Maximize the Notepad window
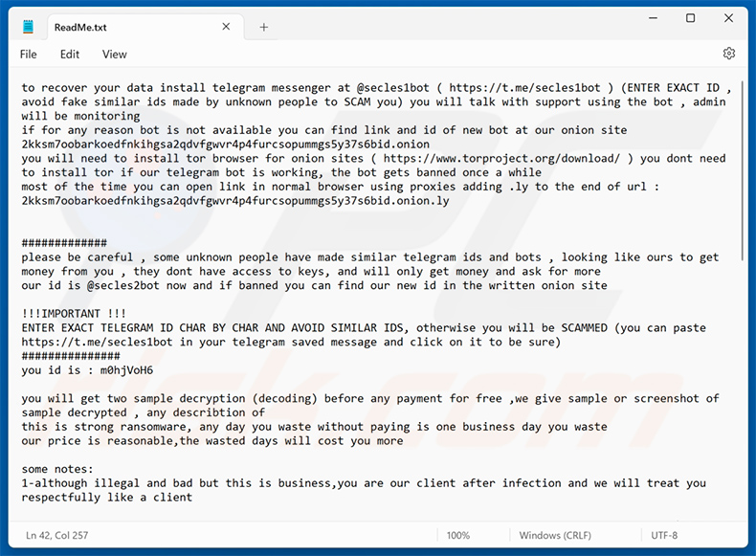The height and width of the screenshot is (556, 756). tap(690, 18)
